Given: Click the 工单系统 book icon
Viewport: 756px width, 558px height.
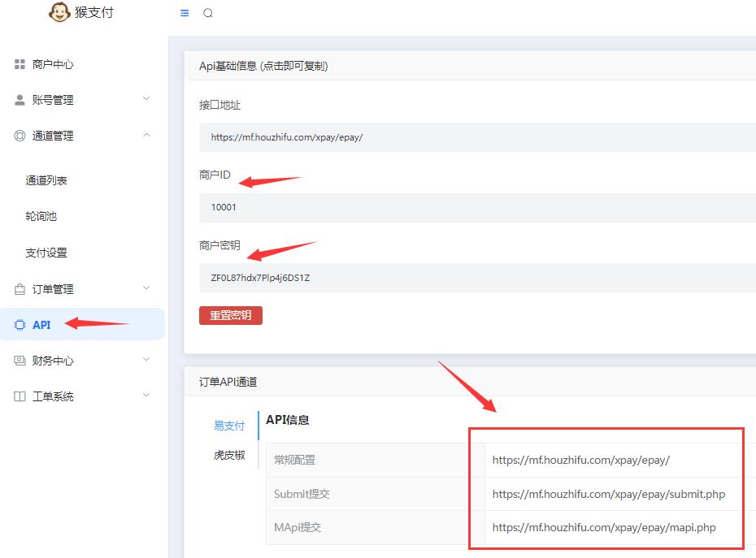Looking at the screenshot, I should click(x=20, y=396).
